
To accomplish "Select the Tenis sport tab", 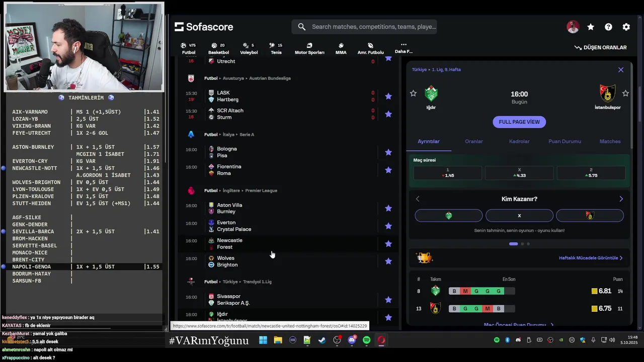I will click(276, 48).
